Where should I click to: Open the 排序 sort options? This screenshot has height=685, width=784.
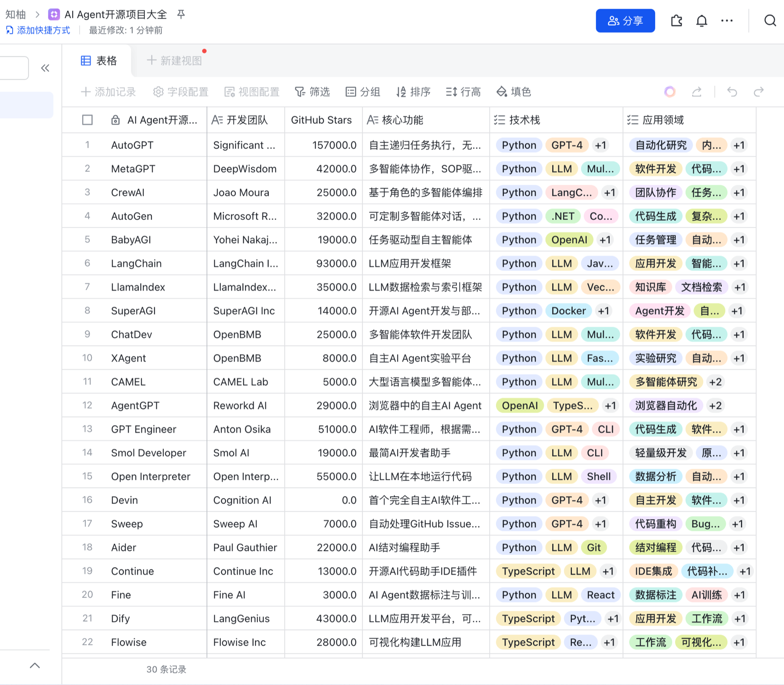tap(413, 92)
